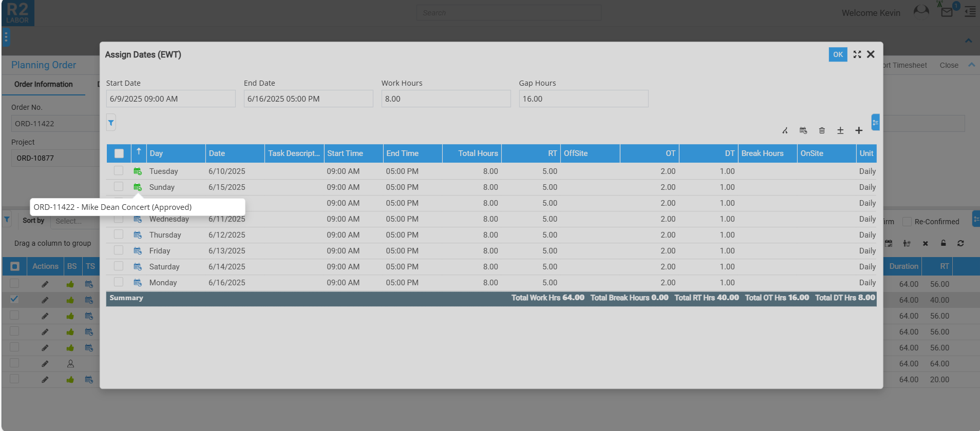Image resolution: width=980 pixels, height=431 pixels.
Task: Collapse the Planning Order panel chevron
Action: (x=971, y=65)
